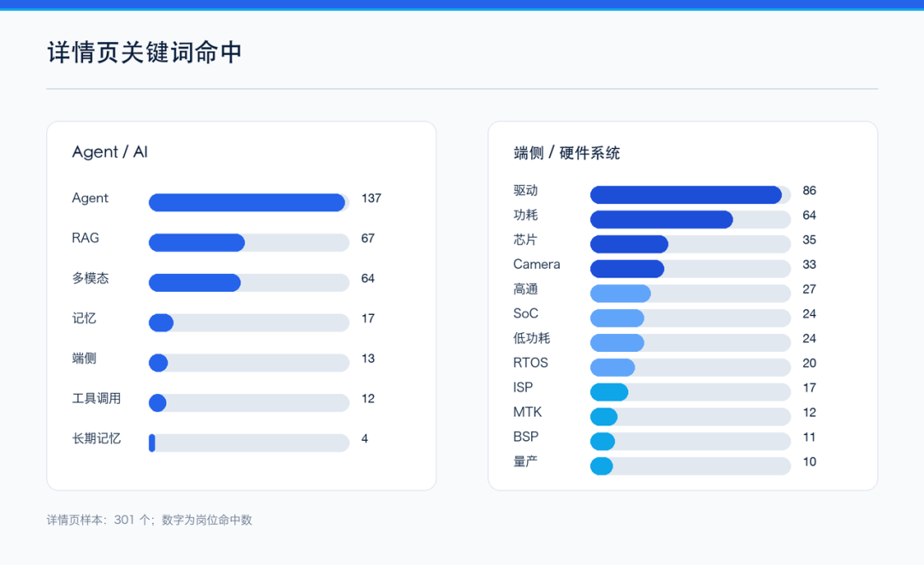Click the 芯片 keyword bar
The height and width of the screenshot is (565, 924).
(690, 244)
